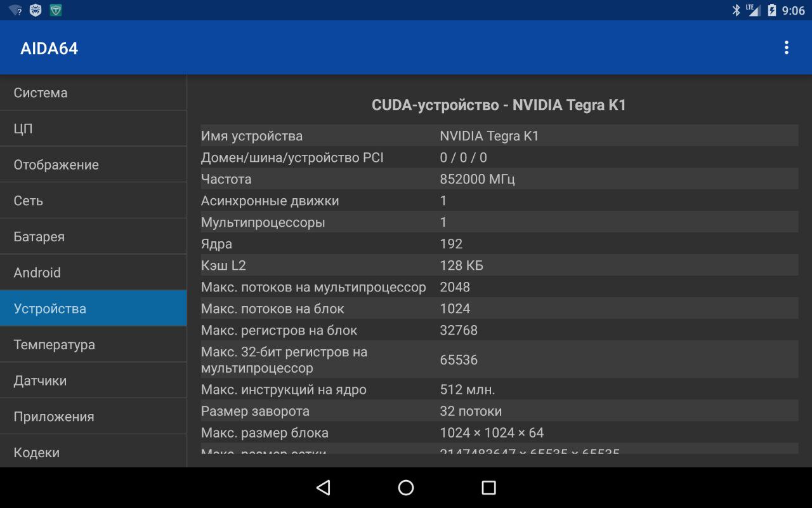
Task: Tap the Android back navigation button
Action: coord(324,487)
